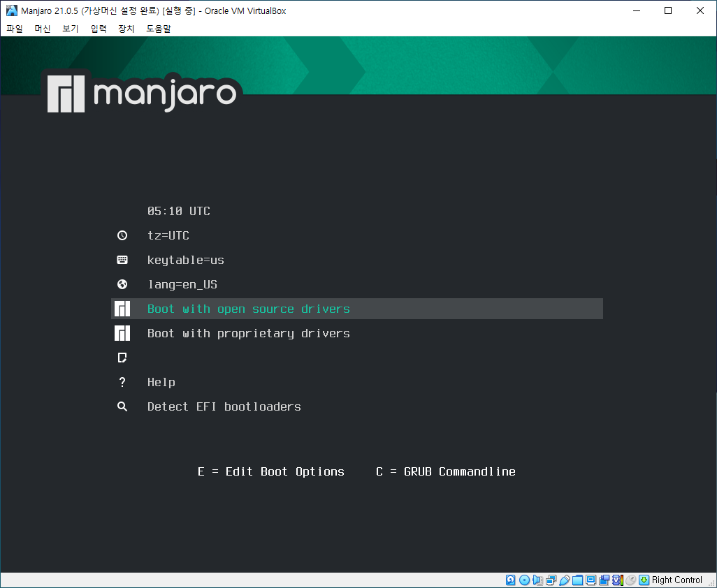Select the tz=UTC timezone option
The width and height of the screenshot is (717, 588).
click(x=168, y=236)
